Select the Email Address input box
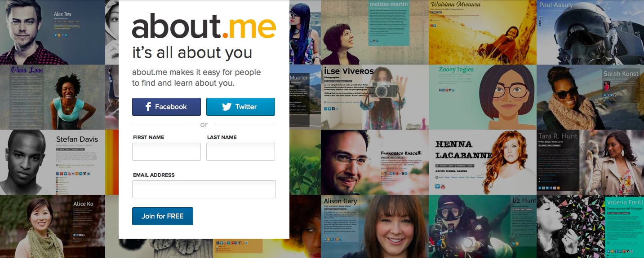The image size is (644, 258). [x=204, y=189]
